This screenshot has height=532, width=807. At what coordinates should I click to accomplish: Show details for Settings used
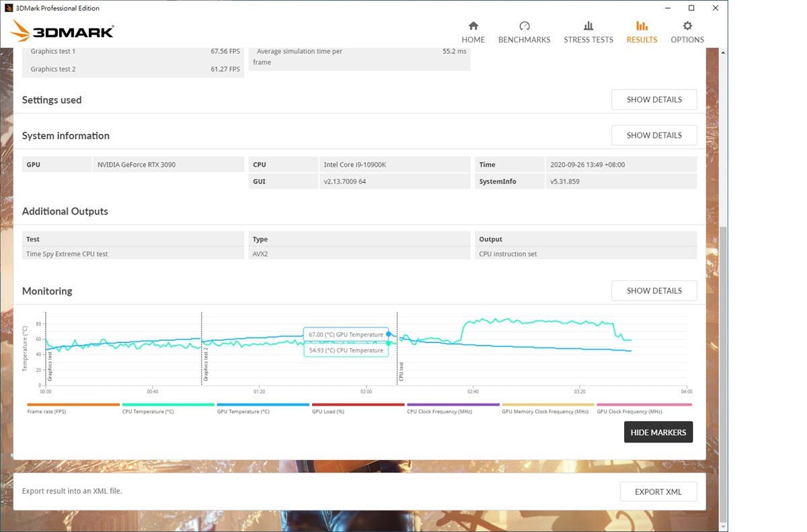[x=654, y=100]
